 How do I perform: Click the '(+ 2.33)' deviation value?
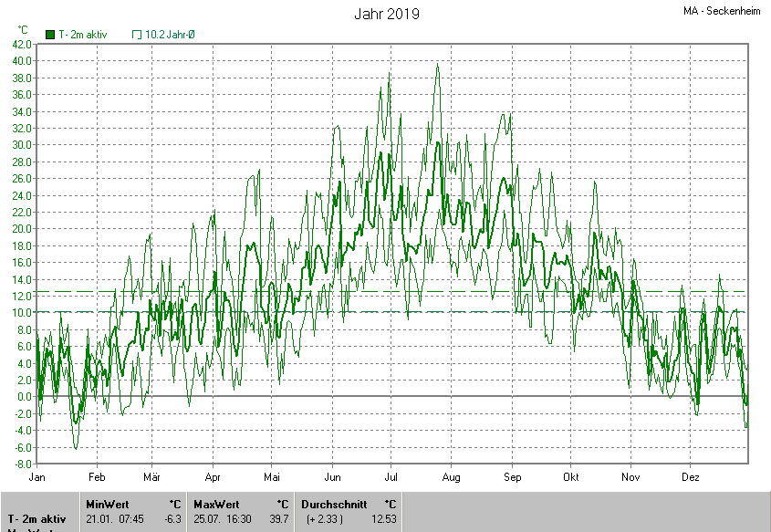pos(325,519)
